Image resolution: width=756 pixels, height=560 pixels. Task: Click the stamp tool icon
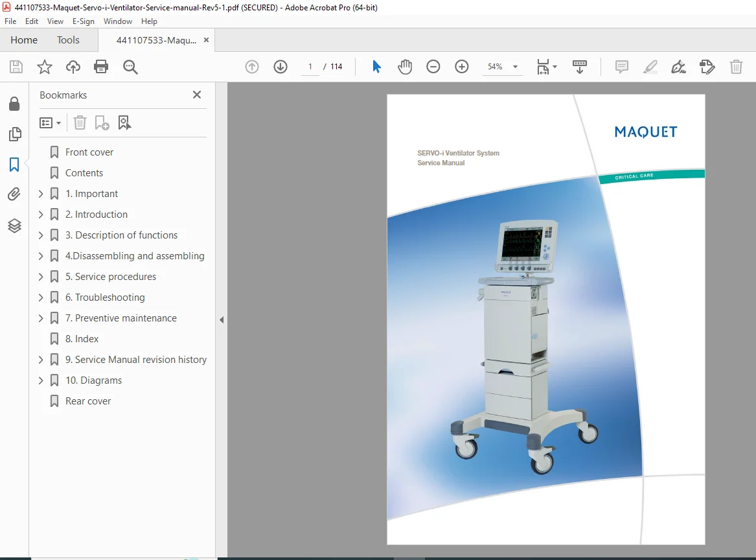tap(707, 67)
